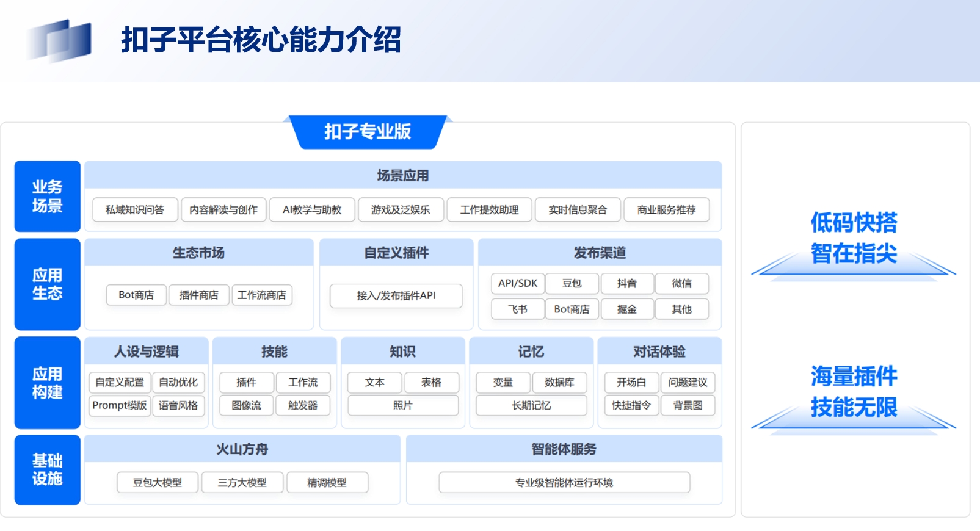Click the 对话体验 section header
This screenshot has height=531, width=980.
click(x=659, y=351)
